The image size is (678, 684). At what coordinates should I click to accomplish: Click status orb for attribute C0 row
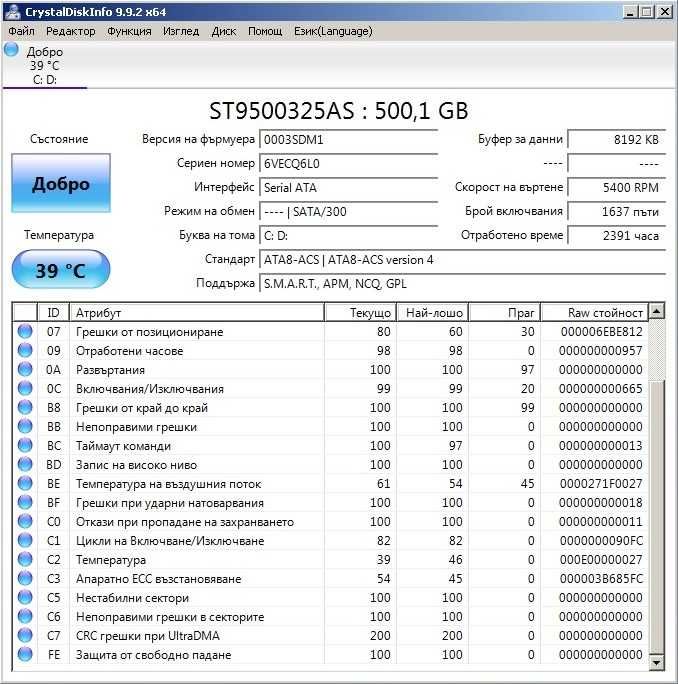point(25,521)
